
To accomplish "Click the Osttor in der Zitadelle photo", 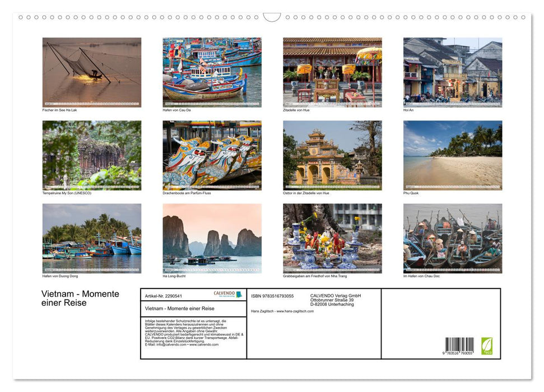I will point(332,155).
